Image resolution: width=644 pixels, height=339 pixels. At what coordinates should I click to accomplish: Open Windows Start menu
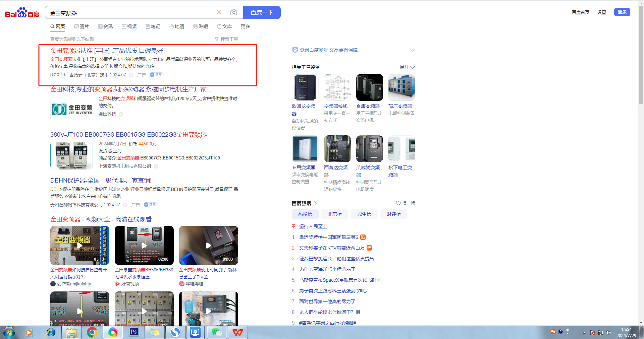[x=9, y=333]
